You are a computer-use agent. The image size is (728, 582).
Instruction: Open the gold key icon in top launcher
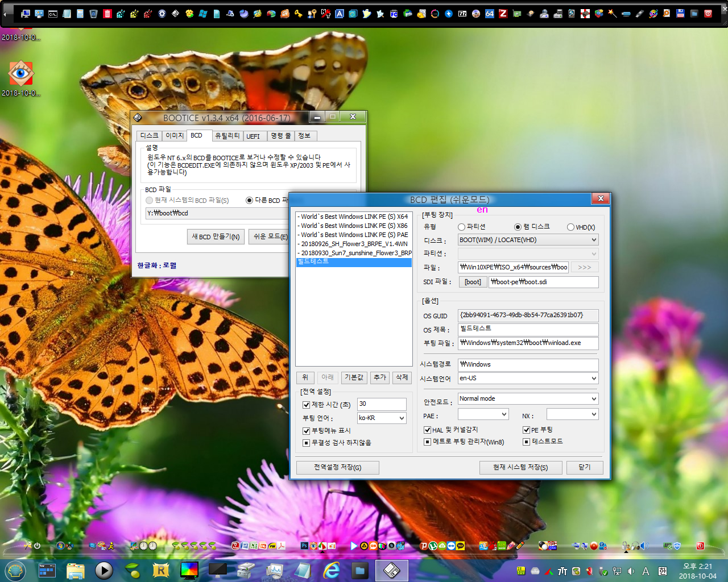(x=298, y=14)
